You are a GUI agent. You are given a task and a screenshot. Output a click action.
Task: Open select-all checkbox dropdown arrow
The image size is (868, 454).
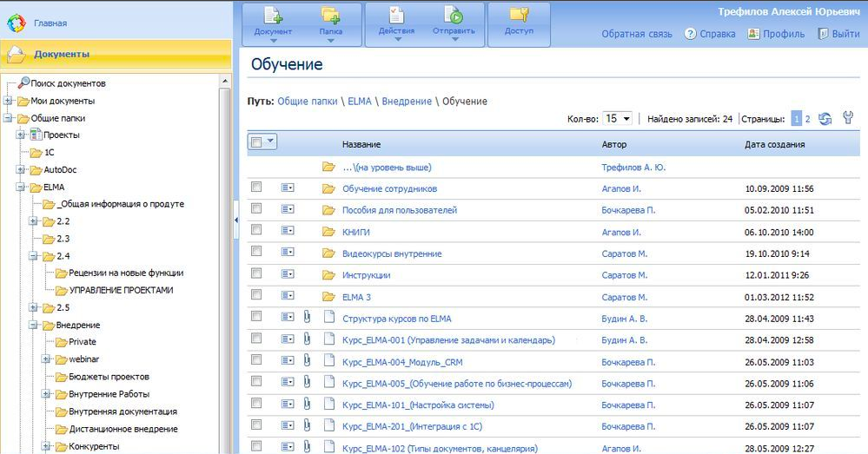pyautogui.click(x=270, y=141)
